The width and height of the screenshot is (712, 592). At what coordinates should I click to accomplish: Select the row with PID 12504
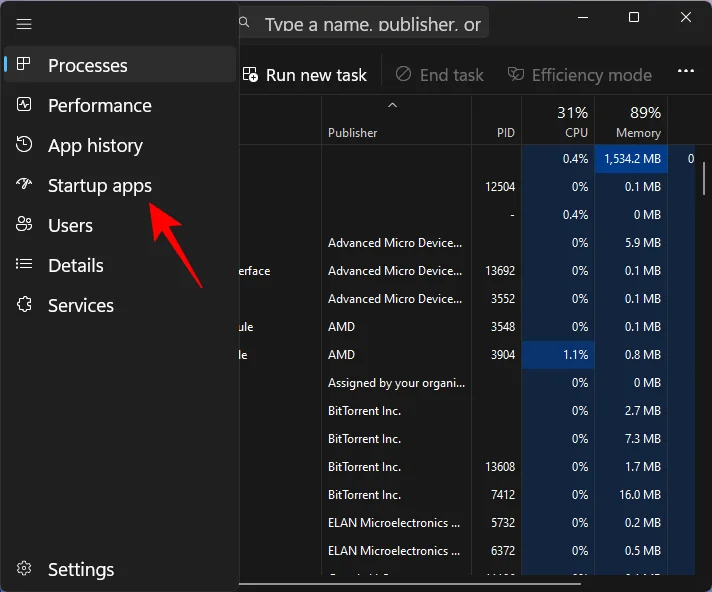467,187
